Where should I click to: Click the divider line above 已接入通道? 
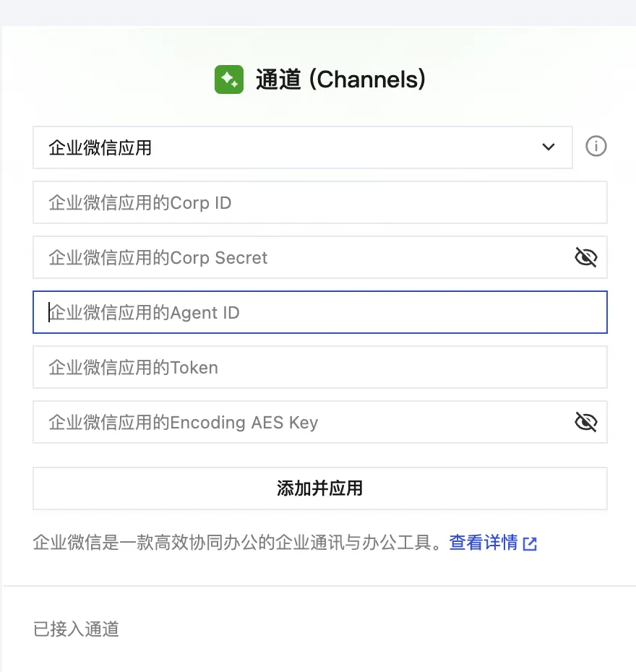click(319, 586)
